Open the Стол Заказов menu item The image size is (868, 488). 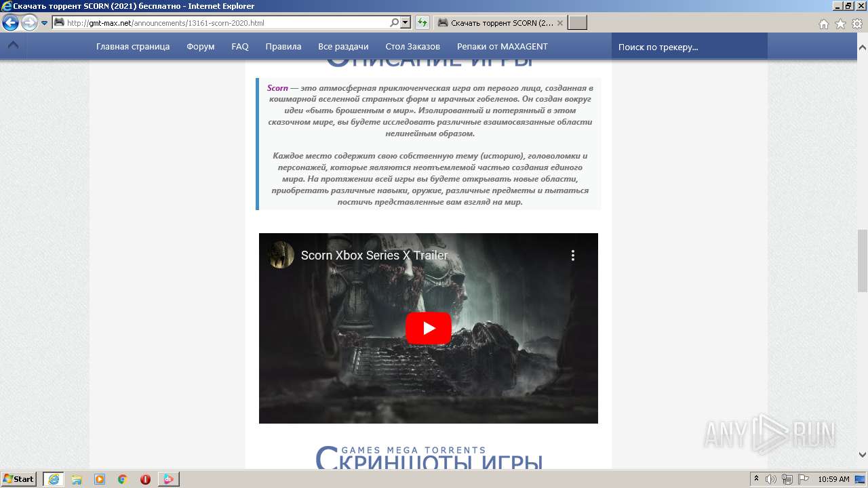coord(413,47)
